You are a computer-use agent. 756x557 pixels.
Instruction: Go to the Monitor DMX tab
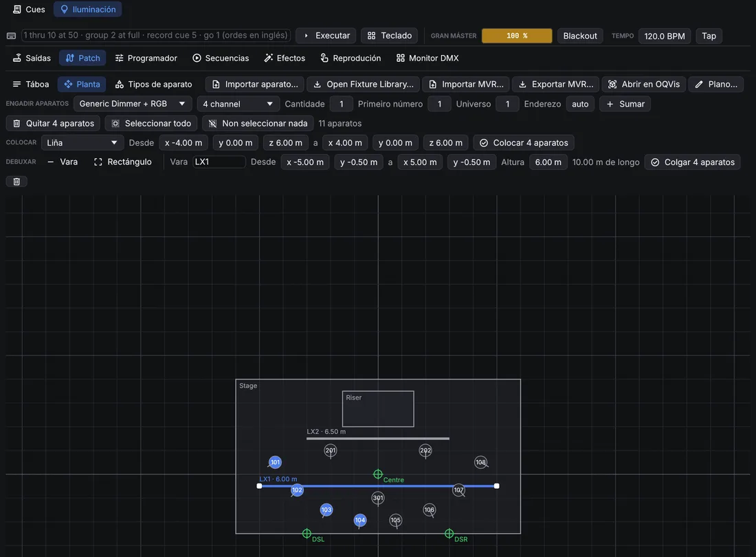pyautogui.click(x=427, y=58)
